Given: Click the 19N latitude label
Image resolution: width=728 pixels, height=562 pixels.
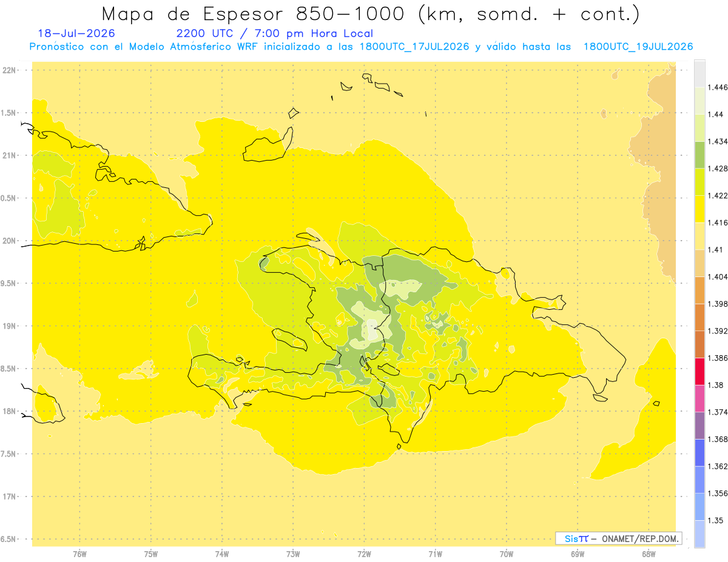Looking at the screenshot, I should (8, 326).
